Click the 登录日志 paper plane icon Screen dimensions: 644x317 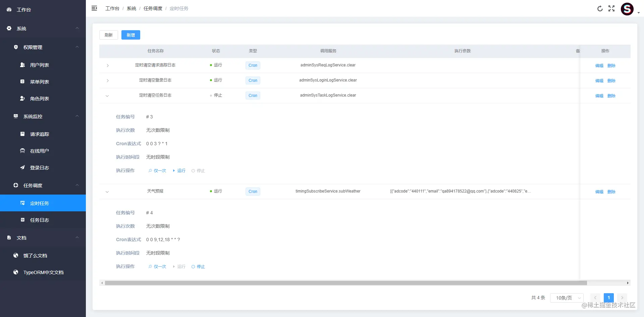coord(22,167)
